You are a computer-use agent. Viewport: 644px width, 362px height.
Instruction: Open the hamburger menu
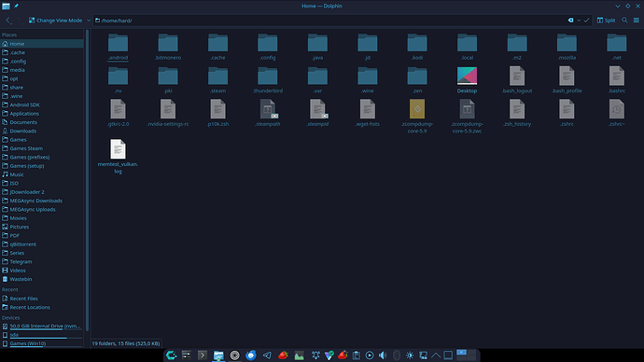pos(637,21)
